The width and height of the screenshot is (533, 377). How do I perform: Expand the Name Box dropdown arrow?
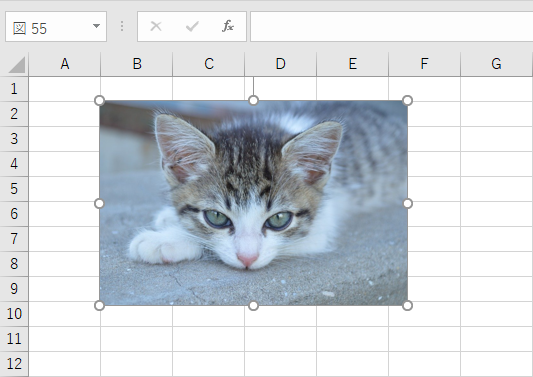97,26
